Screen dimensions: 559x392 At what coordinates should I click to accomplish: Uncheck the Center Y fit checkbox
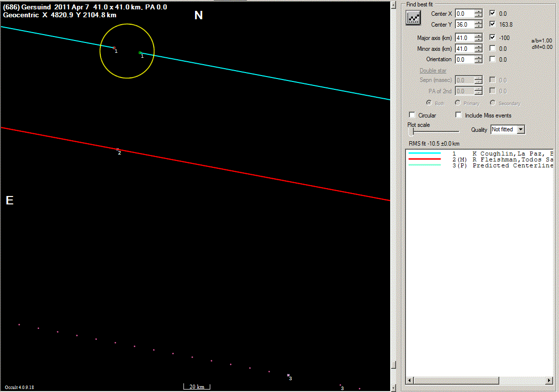pos(492,24)
